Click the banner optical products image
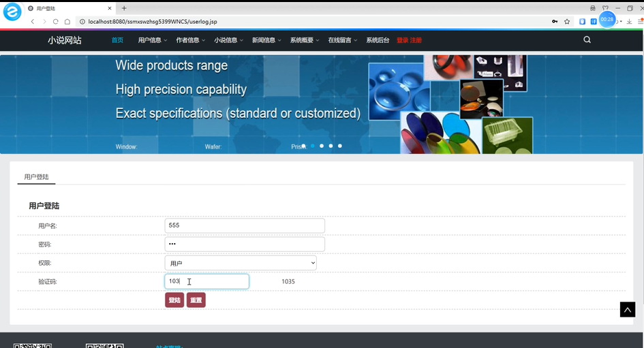This screenshot has width=644, height=348. pos(450,105)
